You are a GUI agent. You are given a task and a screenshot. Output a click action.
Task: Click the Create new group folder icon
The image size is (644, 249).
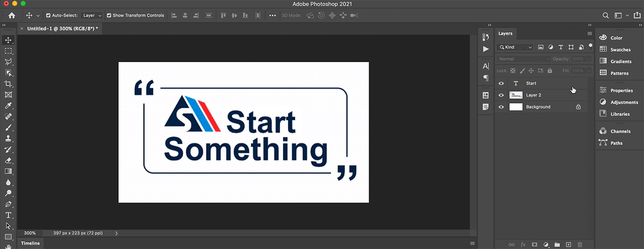[557, 244]
